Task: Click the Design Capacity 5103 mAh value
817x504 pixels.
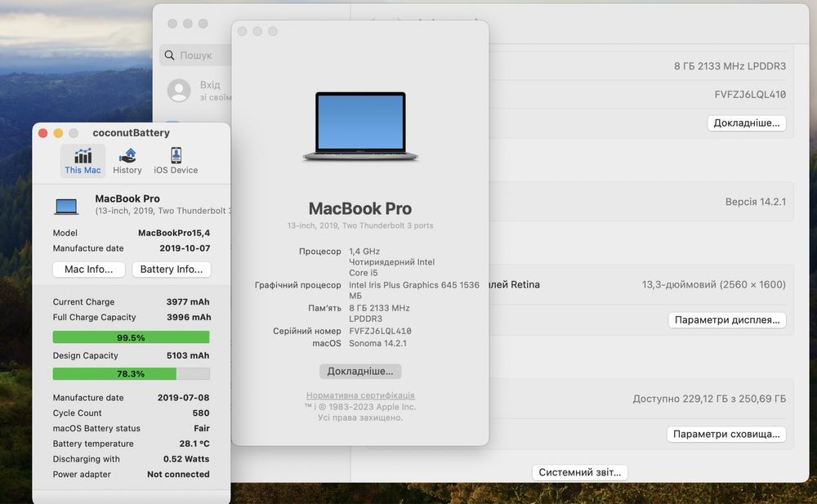Action: (188, 355)
